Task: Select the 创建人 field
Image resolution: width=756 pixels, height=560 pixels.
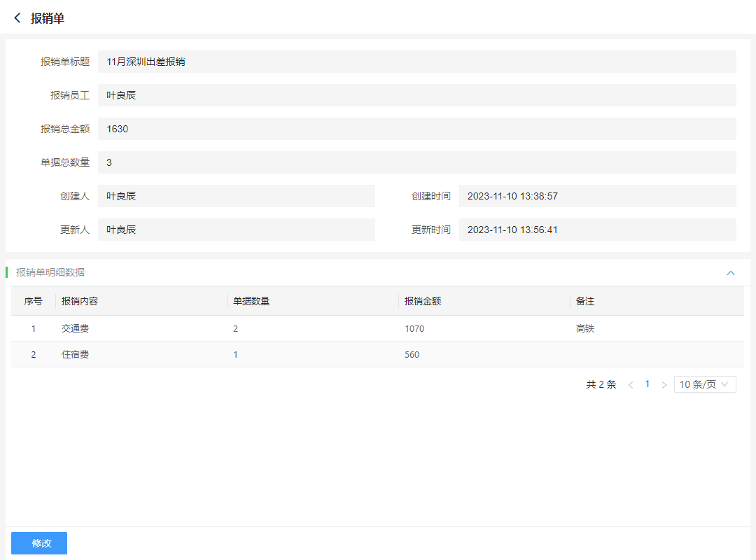Action: (x=236, y=196)
